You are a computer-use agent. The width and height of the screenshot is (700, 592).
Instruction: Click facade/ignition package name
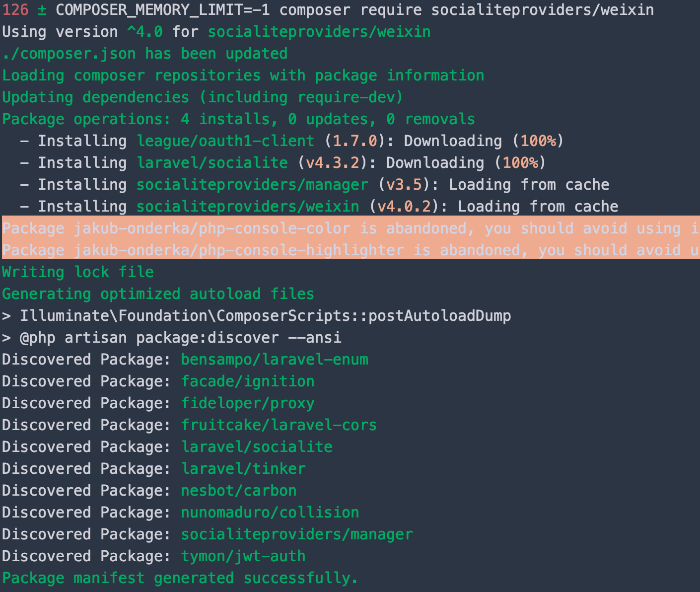click(x=248, y=381)
